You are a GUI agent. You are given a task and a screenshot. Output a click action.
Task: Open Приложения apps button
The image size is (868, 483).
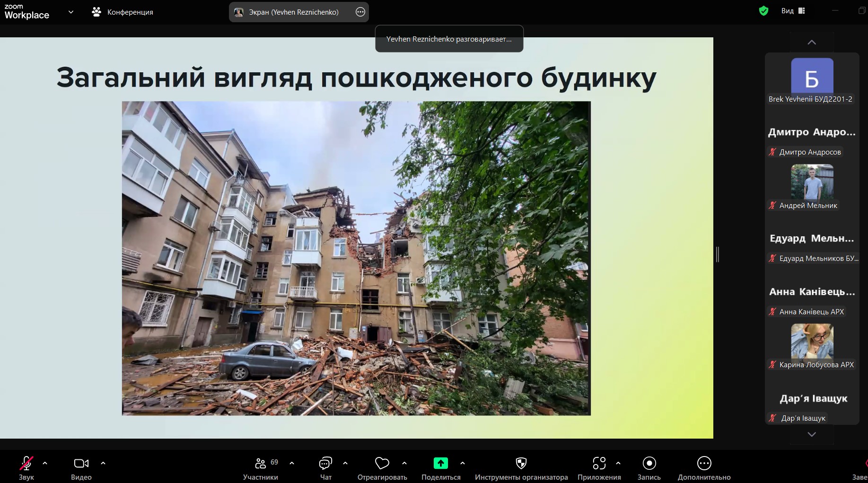click(599, 468)
